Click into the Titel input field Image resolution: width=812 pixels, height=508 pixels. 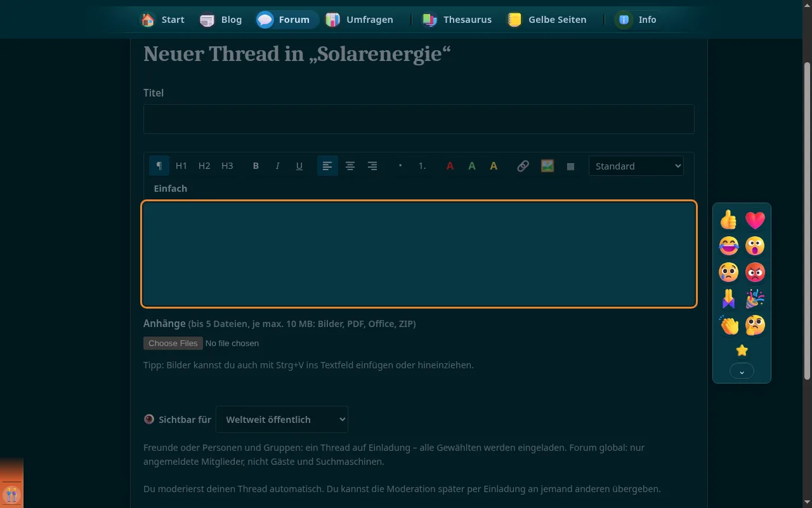coord(419,119)
